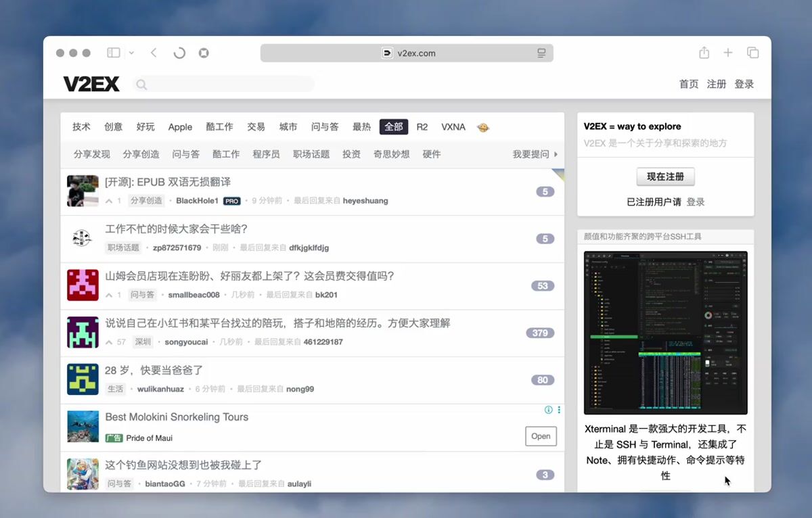Image resolution: width=812 pixels, height=518 pixels.
Task: Click the PRO badge next to BlackHole1
Action: coord(232,201)
